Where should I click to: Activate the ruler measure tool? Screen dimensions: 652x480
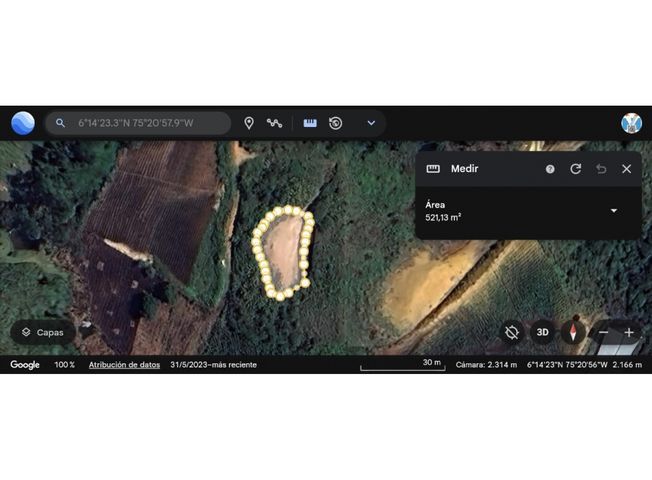[x=310, y=123]
